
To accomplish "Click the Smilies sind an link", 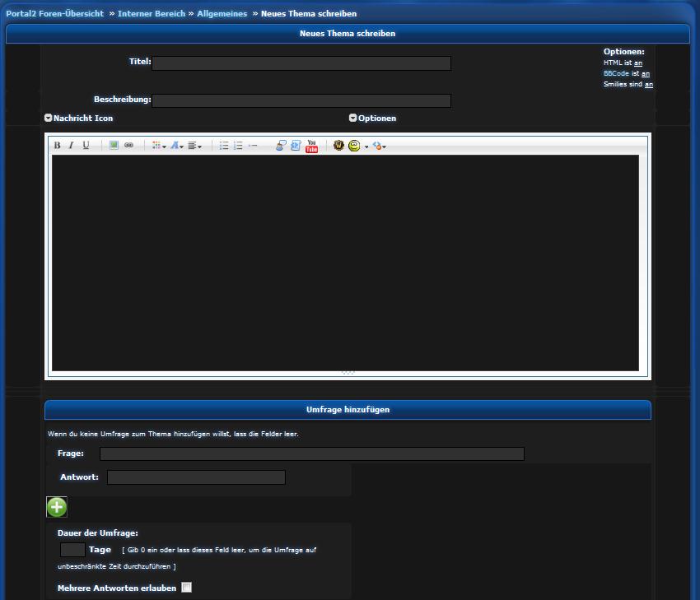I will 649,84.
